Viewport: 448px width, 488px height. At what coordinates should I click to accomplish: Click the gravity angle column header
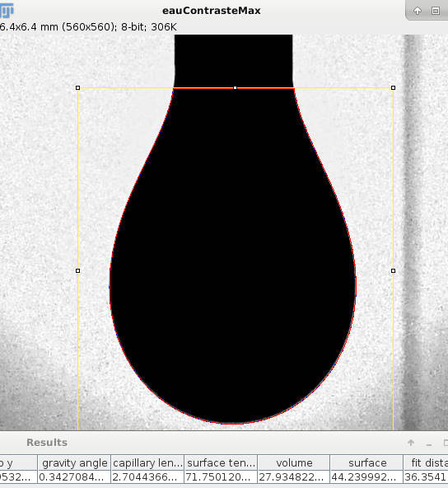point(74,462)
